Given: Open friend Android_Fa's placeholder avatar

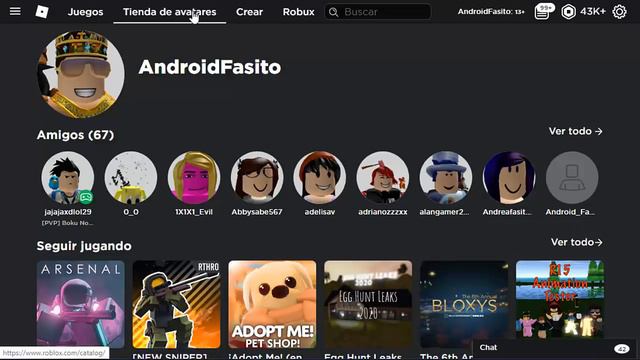Looking at the screenshot, I should click(572, 178).
